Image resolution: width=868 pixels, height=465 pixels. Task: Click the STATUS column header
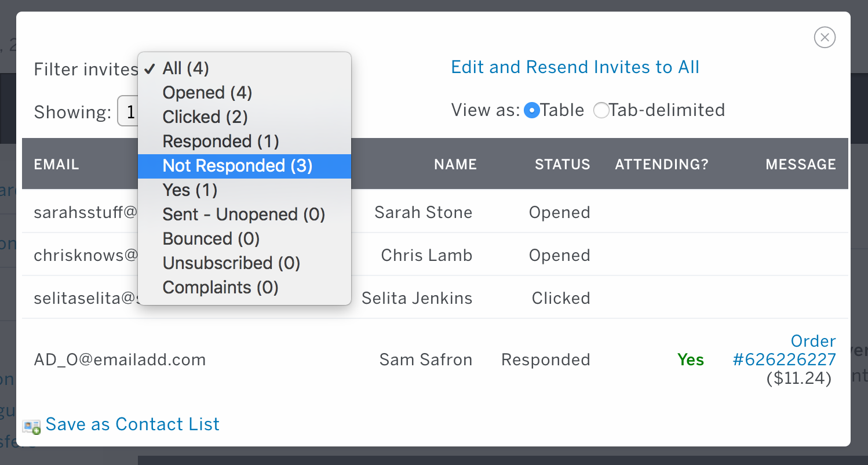(x=563, y=165)
